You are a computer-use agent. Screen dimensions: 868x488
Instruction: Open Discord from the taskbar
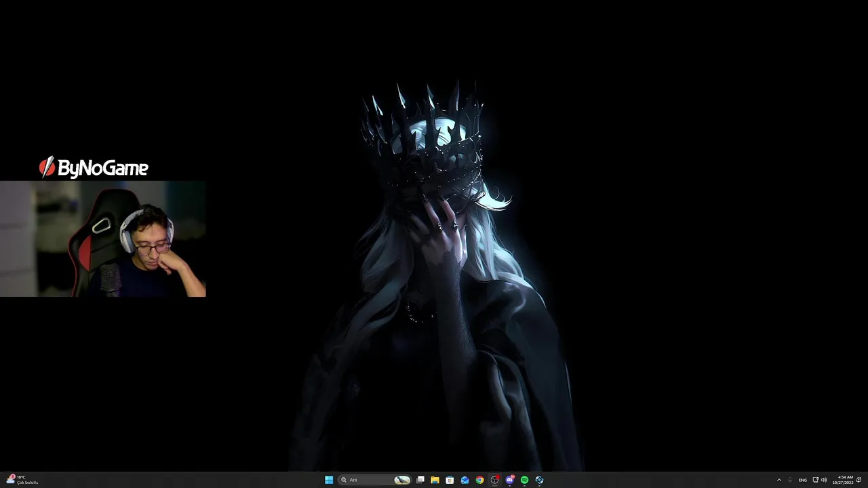pos(509,480)
